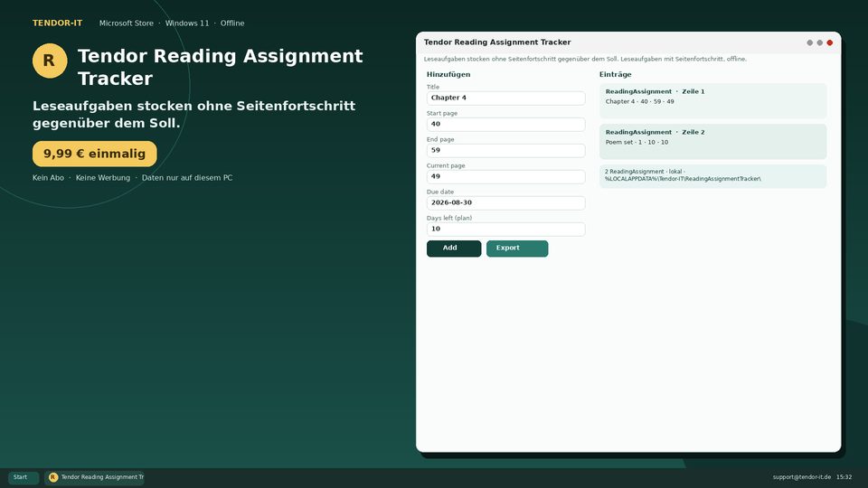Click the Chapter 4 · 40 · 59 · 49 line
The width and height of the screenshot is (868, 488).
(x=639, y=102)
